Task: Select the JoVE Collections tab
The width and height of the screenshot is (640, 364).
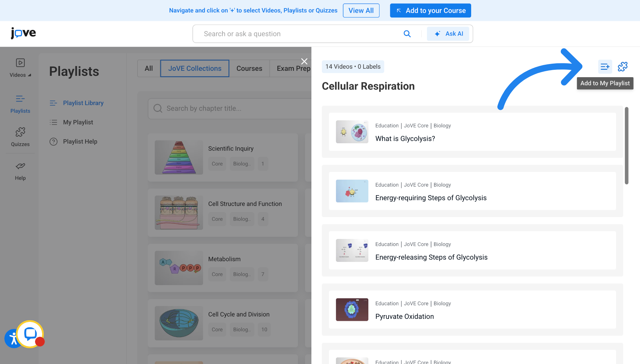Action: coord(195,68)
